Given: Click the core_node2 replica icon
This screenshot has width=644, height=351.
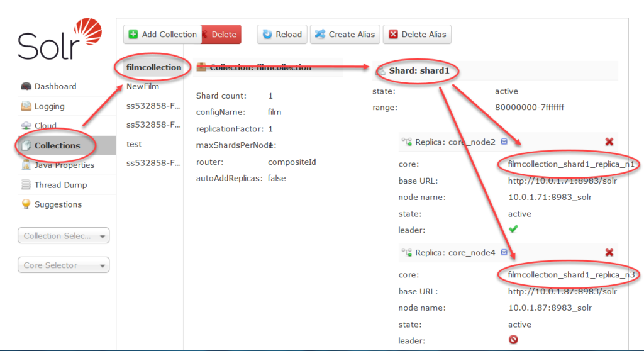Looking at the screenshot, I should [x=407, y=142].
